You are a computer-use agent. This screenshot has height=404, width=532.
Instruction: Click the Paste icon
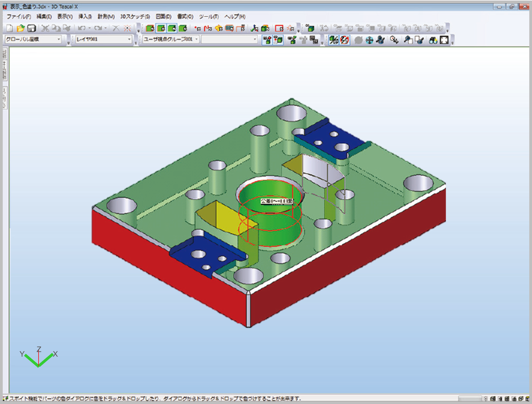67,28
